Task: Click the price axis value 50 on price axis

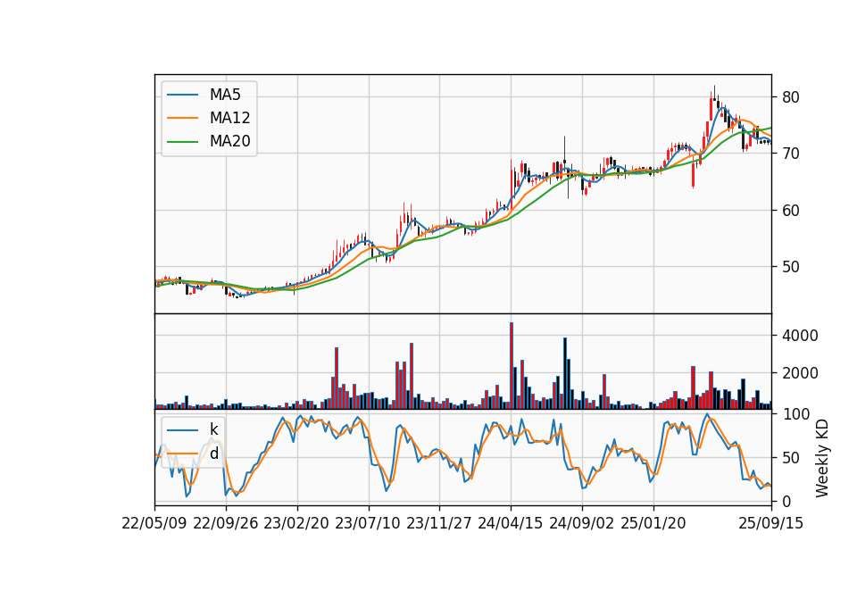Action: [790, 267]
